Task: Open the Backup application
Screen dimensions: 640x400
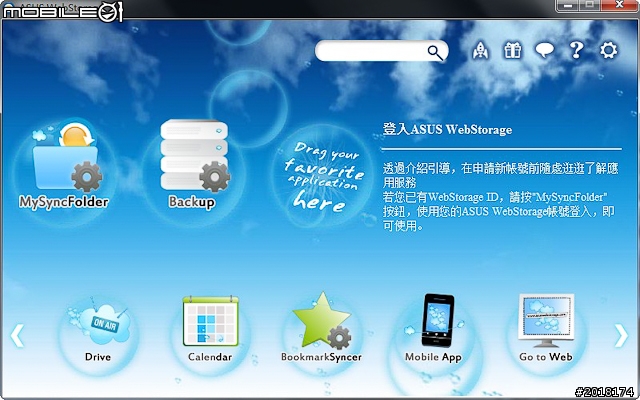Action: 194,164
